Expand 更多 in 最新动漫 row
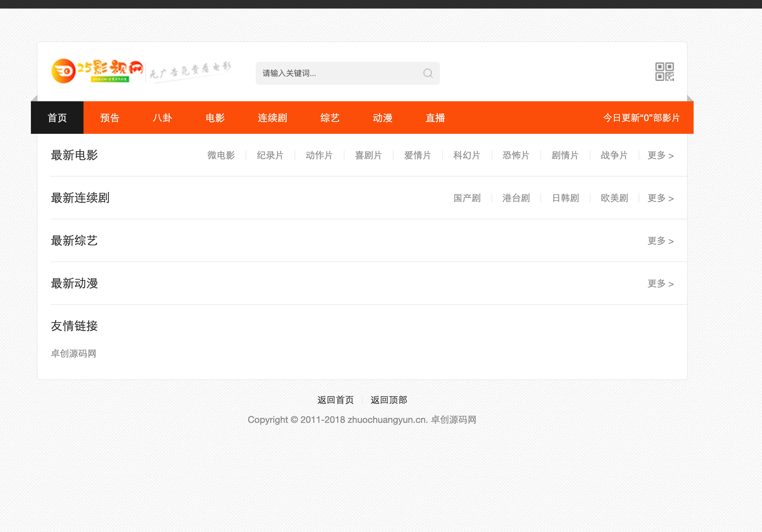Image resolution: width=762 pixels, height=532 pixels. pos(660,284)
